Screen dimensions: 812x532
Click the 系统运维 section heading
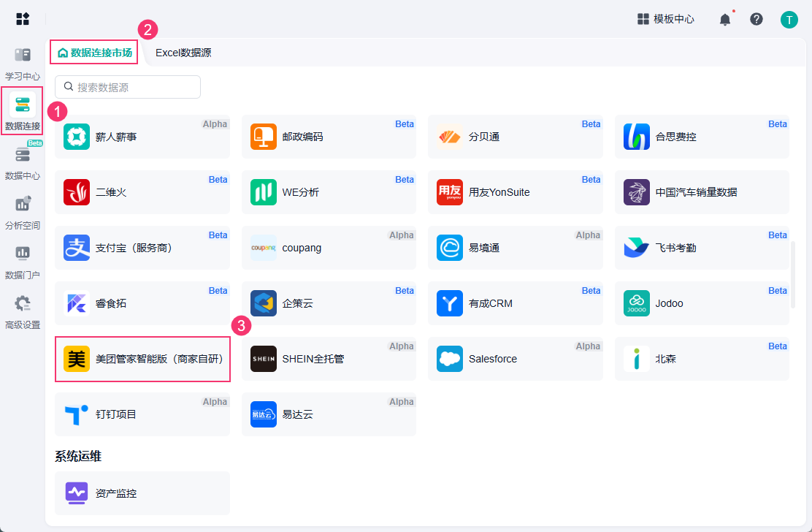tap(78, 456)
